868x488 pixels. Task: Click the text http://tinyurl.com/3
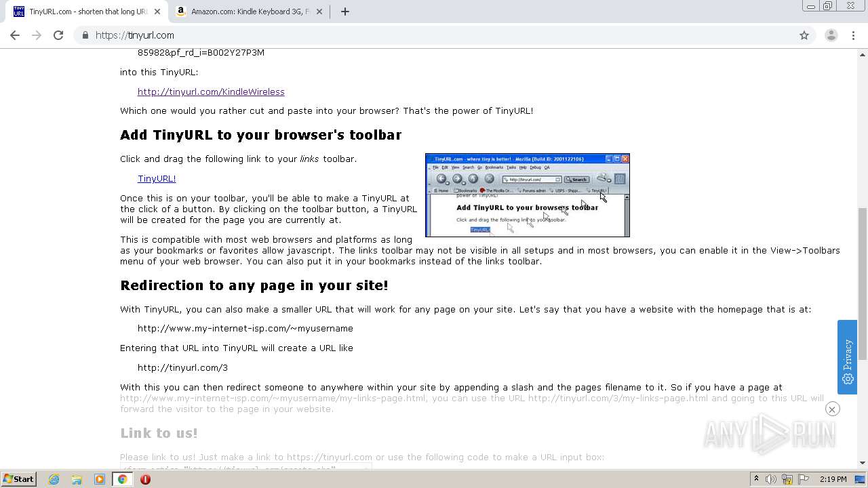point(182,367)
